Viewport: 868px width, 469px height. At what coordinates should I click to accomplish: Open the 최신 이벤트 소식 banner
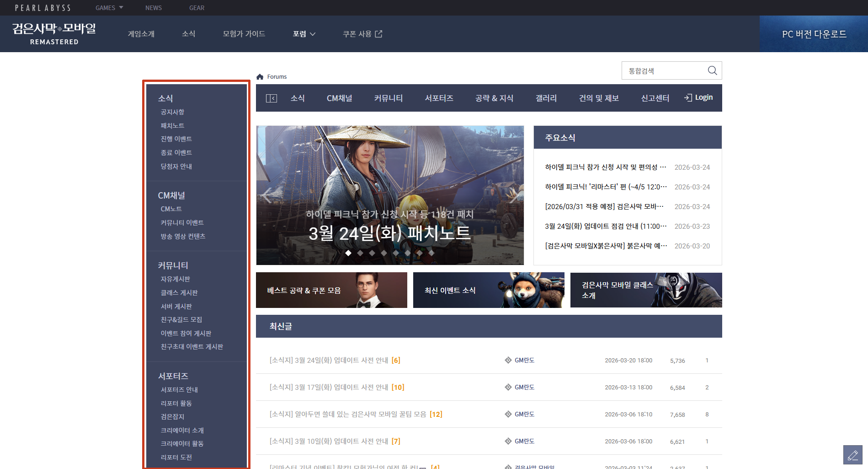pos(488,290)
